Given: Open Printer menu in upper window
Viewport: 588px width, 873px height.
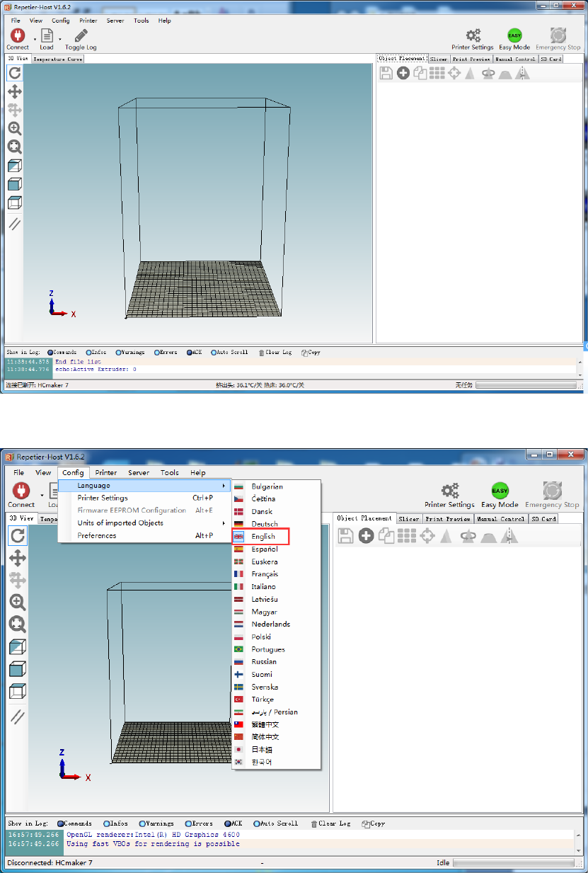Looking at the screenshot, I should (88, 21).
